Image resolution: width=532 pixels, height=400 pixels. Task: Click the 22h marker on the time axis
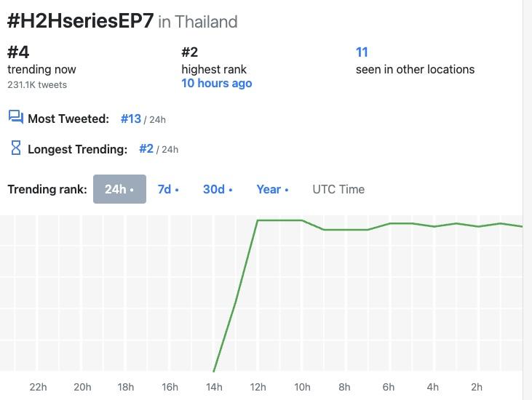tap(39, 387)
